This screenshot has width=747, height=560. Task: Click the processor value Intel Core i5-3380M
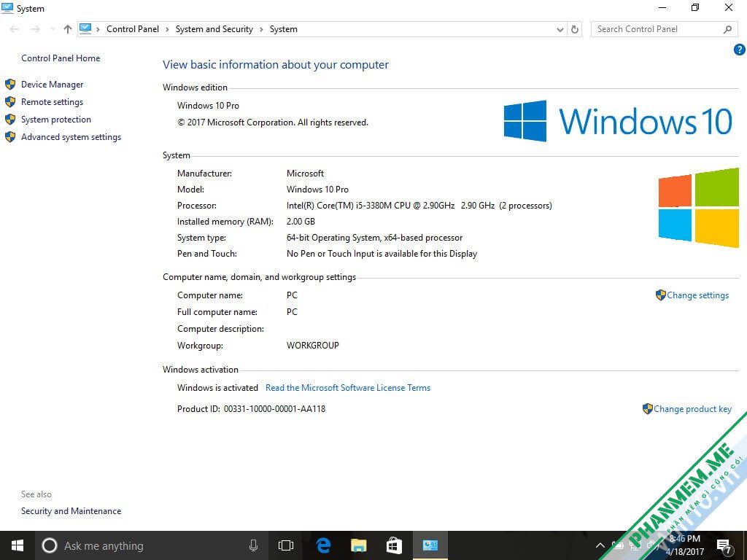point(419,206)
